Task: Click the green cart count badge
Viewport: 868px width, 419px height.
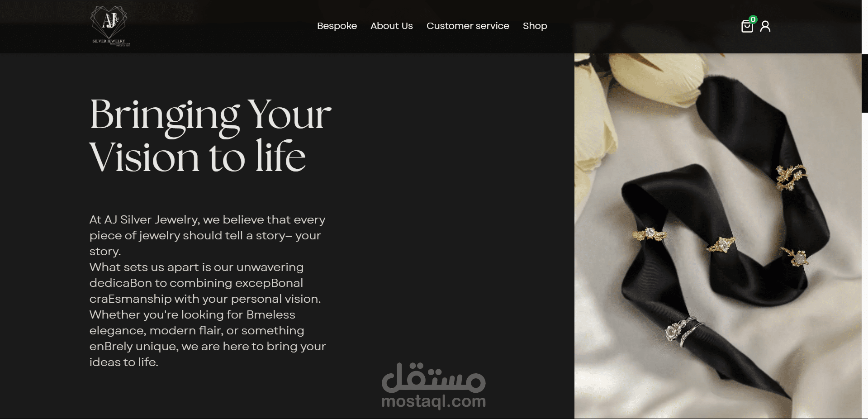Action: (753, 19)
